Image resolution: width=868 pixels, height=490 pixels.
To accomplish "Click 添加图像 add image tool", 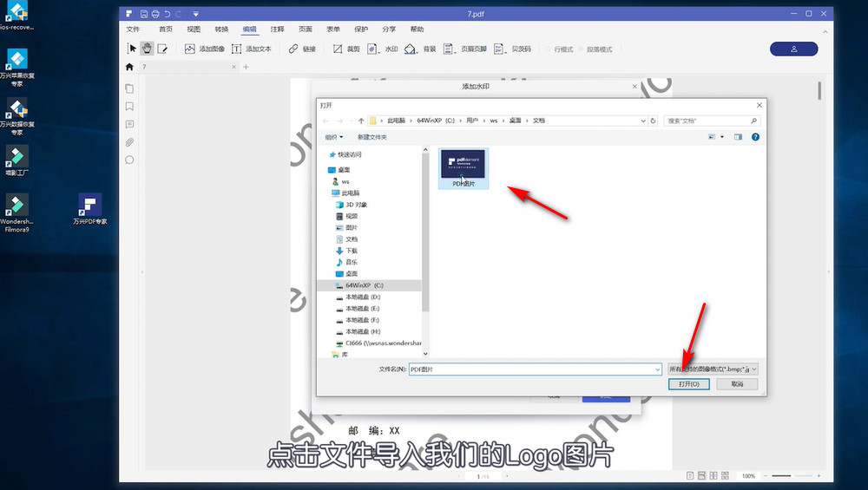I will coord(205,49).
